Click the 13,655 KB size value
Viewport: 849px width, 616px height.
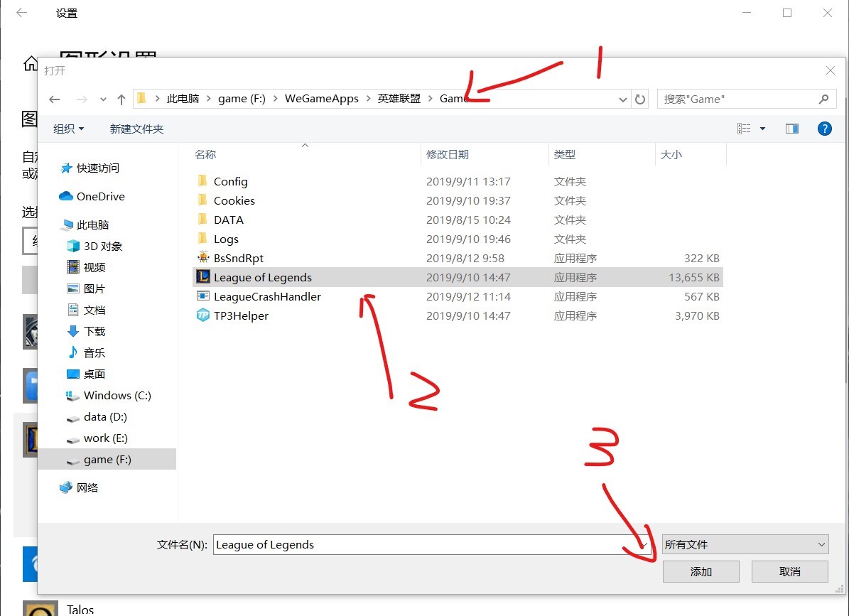(x=693, y=278)
